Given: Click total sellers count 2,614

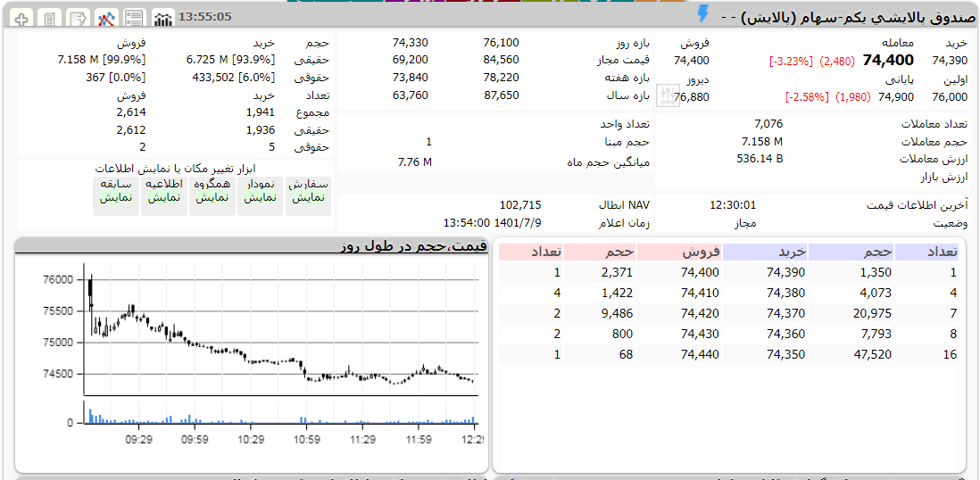Looking at the screenshot, I should (131, 112).
